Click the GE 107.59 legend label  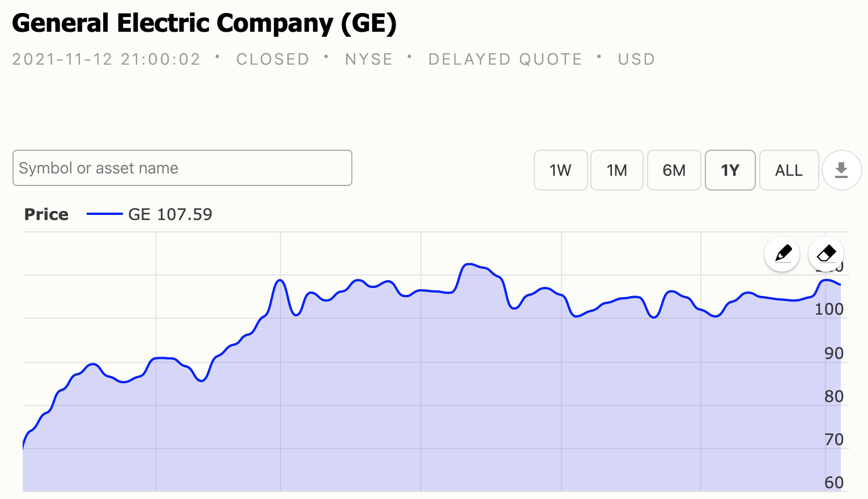tap(170, 214)
